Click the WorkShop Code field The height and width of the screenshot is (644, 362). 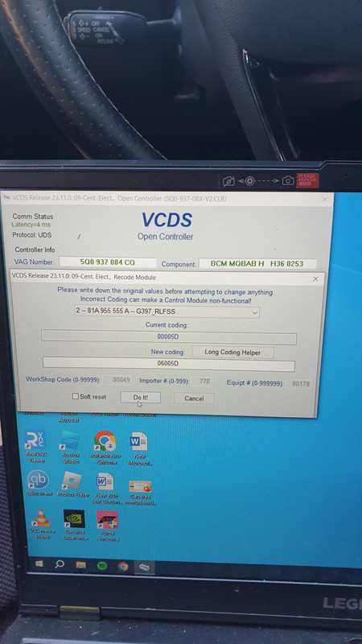pos(117,380)
